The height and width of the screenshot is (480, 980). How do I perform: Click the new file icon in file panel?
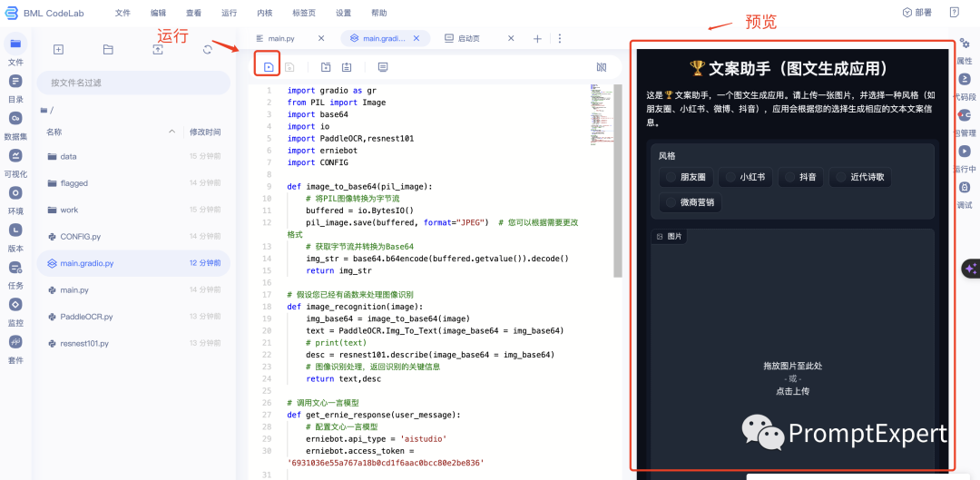point(58,50)
